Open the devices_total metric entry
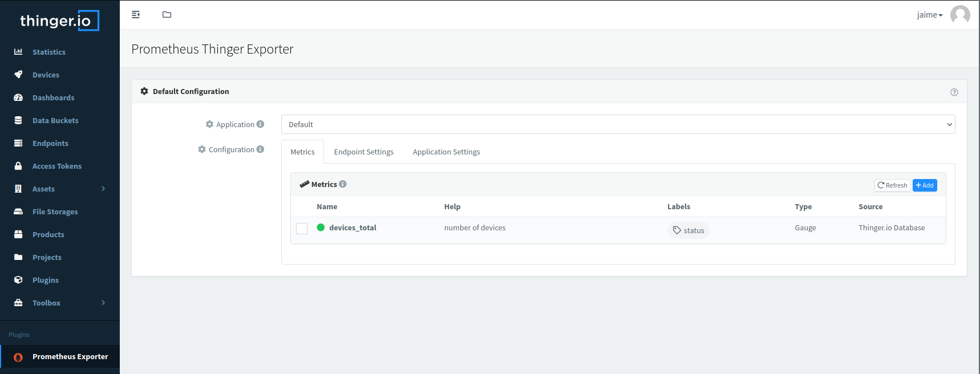980x374 pixels. pyautogui.click(x=353, y=228)
